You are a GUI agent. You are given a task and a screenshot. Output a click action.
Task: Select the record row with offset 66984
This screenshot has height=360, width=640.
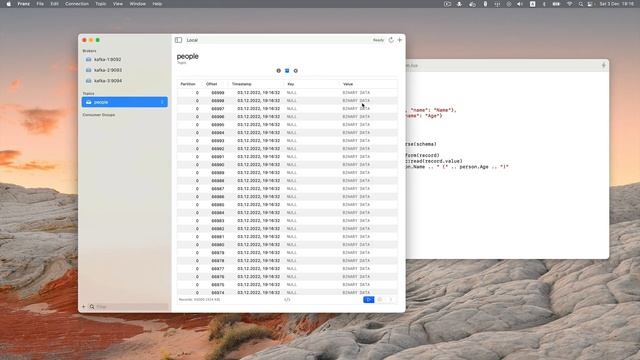pyautogui.click(x=287, y=213)
